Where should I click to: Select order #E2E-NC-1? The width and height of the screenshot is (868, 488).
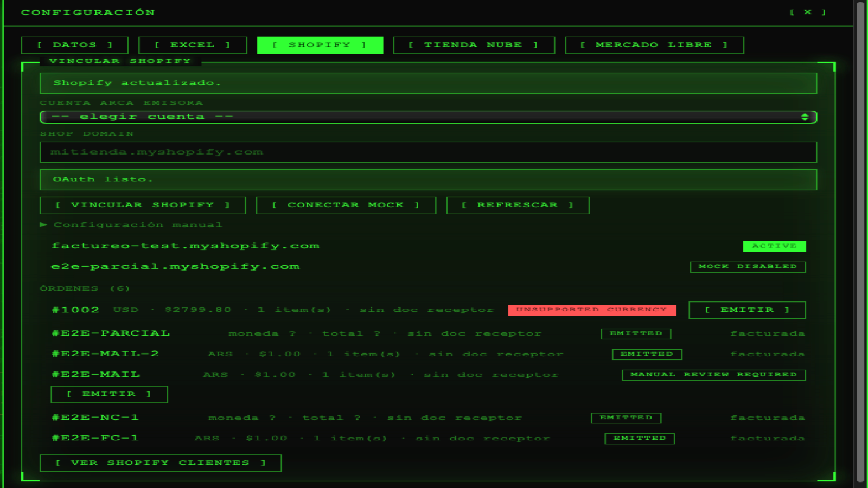tap(95, 417)
